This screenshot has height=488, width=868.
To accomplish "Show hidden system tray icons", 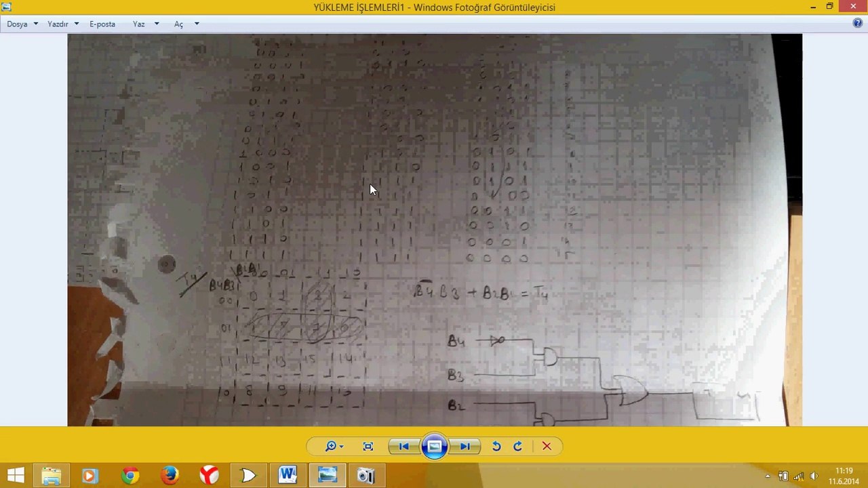I will (x=768, y=476).
